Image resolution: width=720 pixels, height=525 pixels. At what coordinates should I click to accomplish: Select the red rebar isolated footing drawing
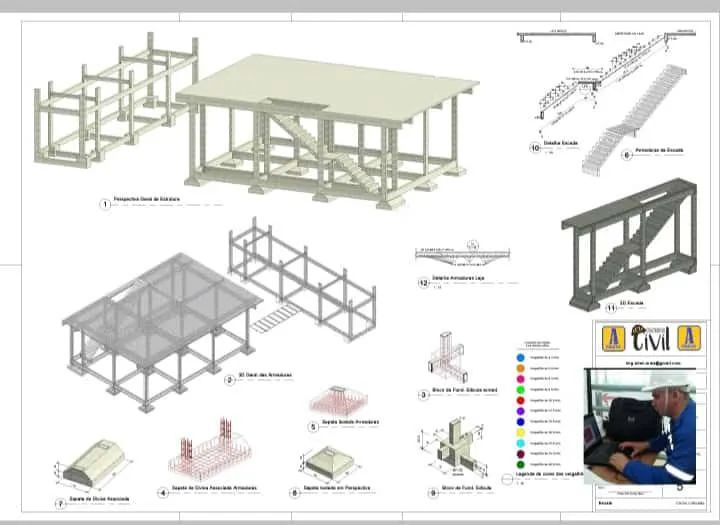[x=338, y=401]
